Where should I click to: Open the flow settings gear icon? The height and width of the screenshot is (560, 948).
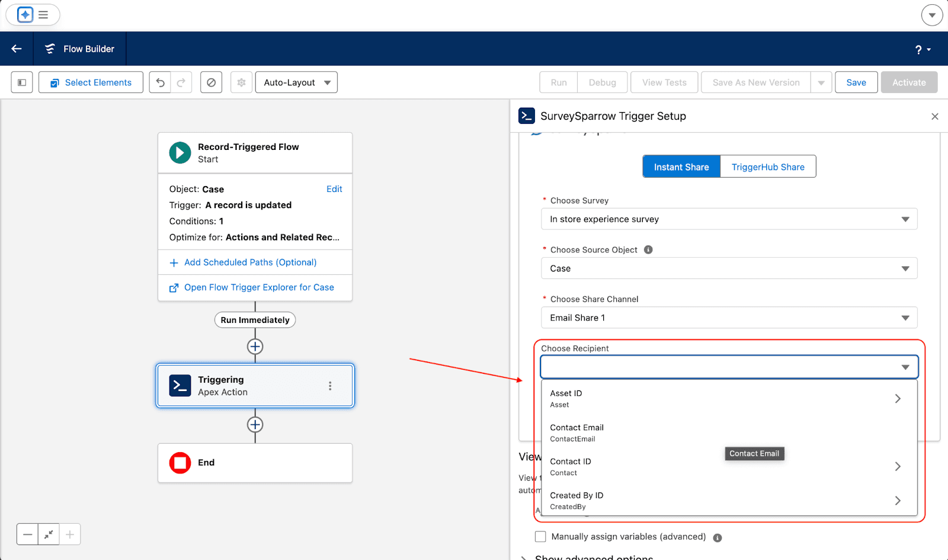pyautogui.click(x=241, y=82)
